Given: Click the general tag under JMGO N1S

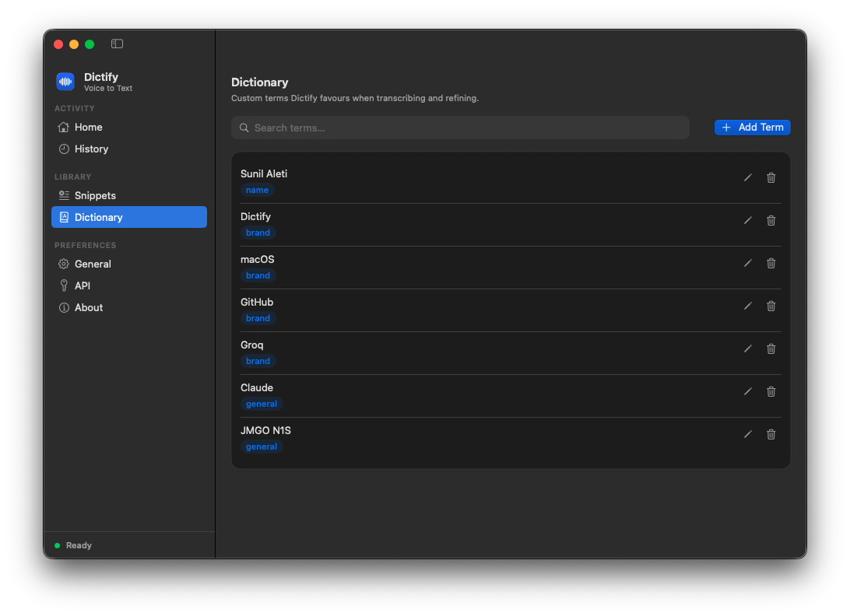Looking at the screenshot, I should pos(262,447).
